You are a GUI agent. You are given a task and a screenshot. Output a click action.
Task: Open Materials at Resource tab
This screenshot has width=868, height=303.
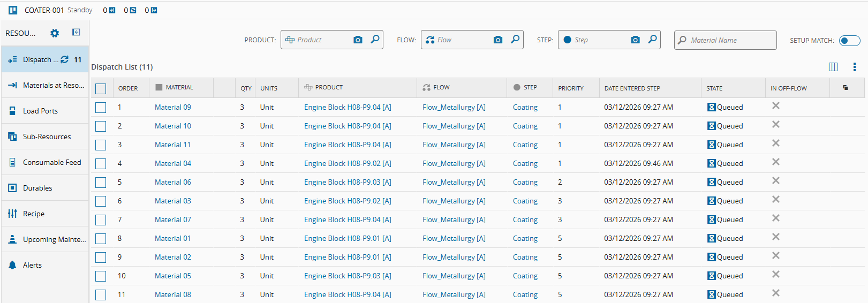pos(45,85)
